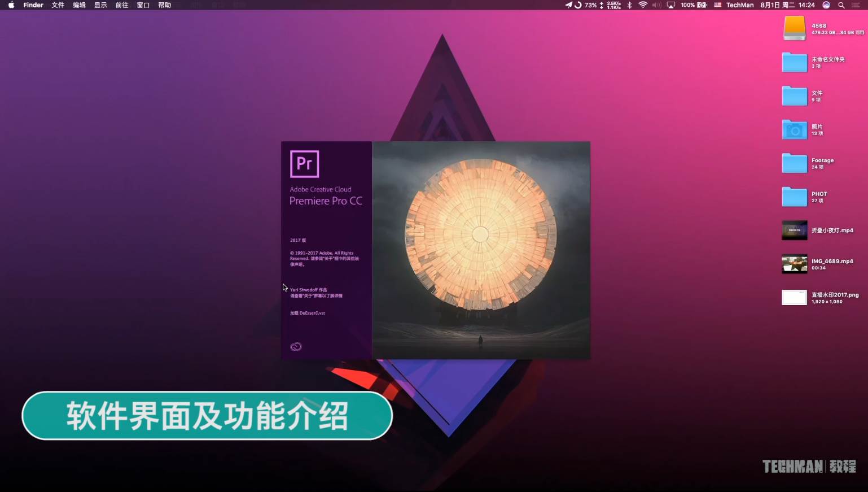The width and height of the screenshot is (868, 492).
Task: Select the IMG_4689.mp4 video file
Action: point(794,264)
